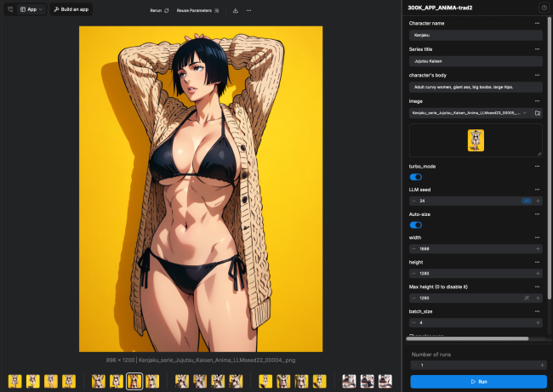553x392 pixels.
Task: Open the options menu for Series title
Action: point(537,49)
